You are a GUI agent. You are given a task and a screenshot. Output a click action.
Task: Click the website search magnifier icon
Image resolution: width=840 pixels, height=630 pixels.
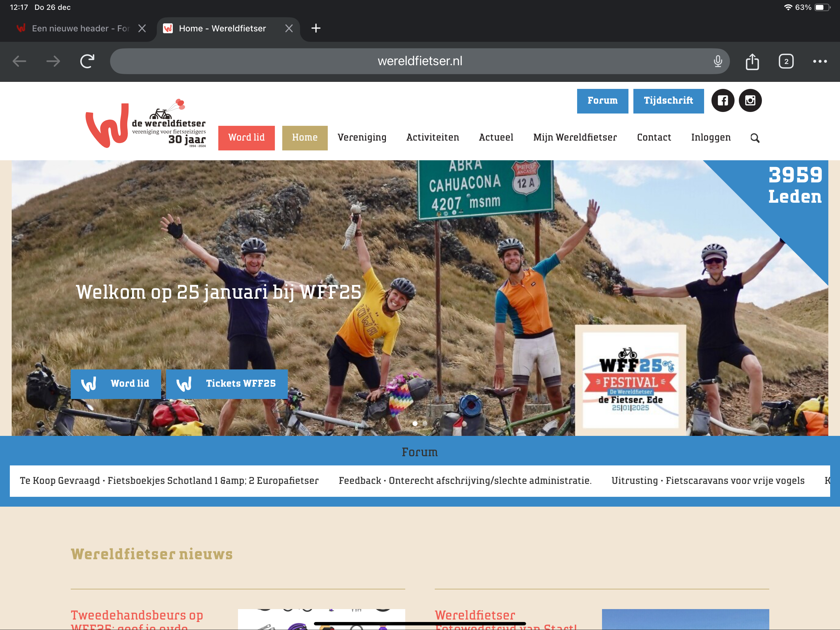[x=755, y=138]
